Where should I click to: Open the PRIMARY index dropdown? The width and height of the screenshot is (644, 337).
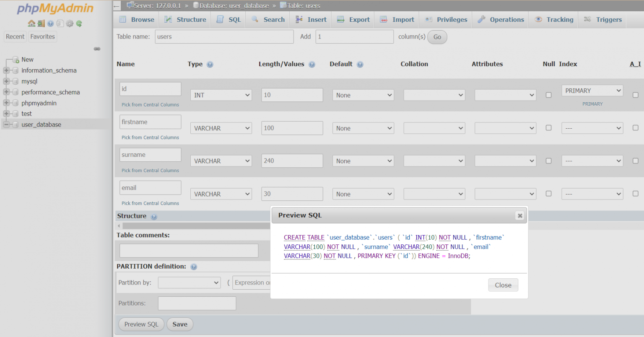point(592,91)
